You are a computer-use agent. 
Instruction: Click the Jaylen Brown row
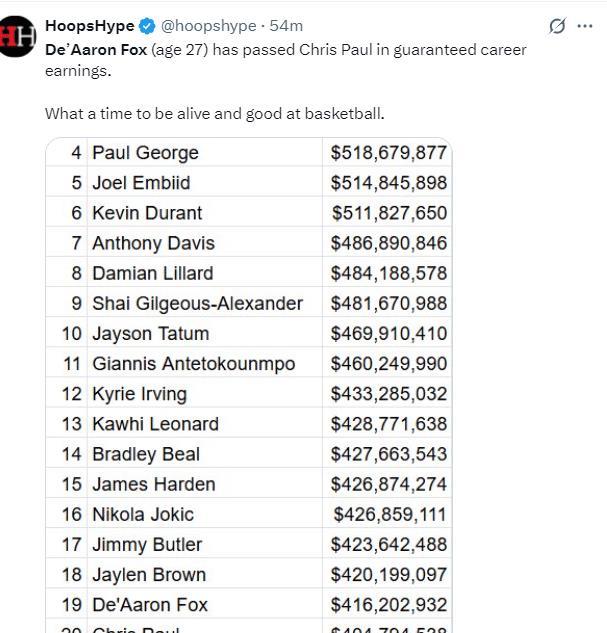[x=249, y=574]
